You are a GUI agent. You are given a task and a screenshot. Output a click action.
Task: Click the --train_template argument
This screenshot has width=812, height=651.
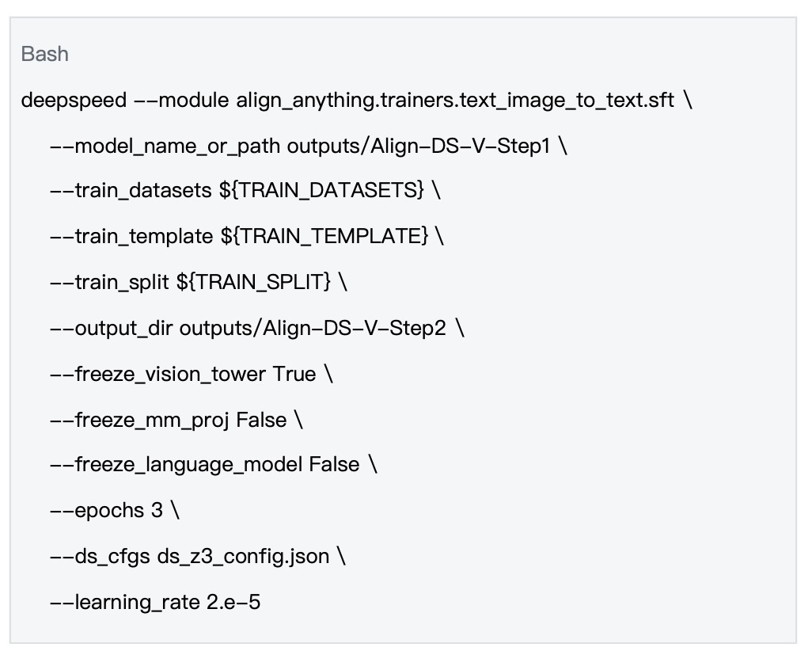(131, 236)
